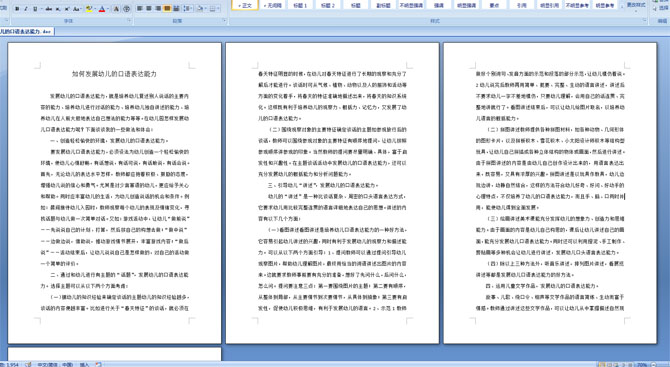Toggle underline formatting button
Screen dimensions: 670x367
(x=35, y=9)
